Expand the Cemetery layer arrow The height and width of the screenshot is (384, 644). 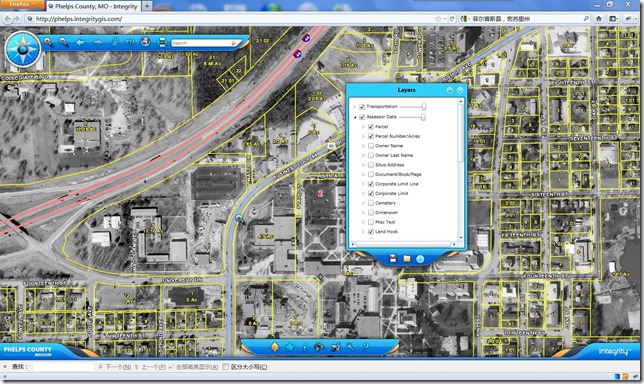tap(363, 203)
